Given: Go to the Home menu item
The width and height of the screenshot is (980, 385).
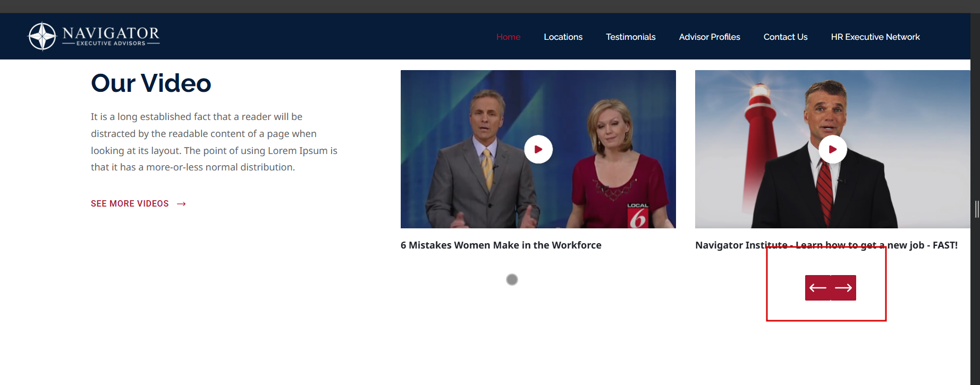Looking at the screenshot, I should pos(508,37).
